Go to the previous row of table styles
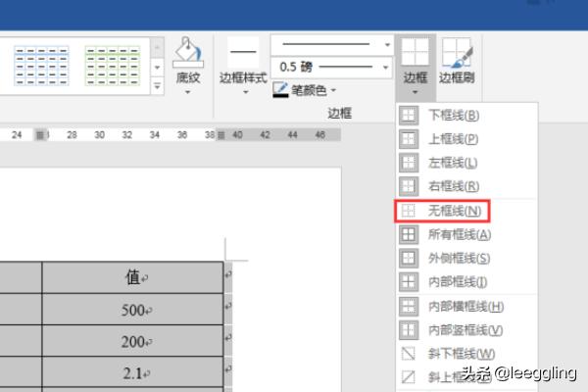Viewport: 588px width, 392px height. point(158,48)
